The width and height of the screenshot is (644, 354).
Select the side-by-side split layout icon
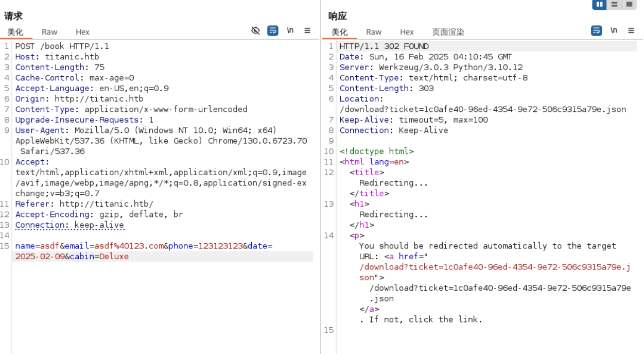pyautogui.click(x=599, y=5)
